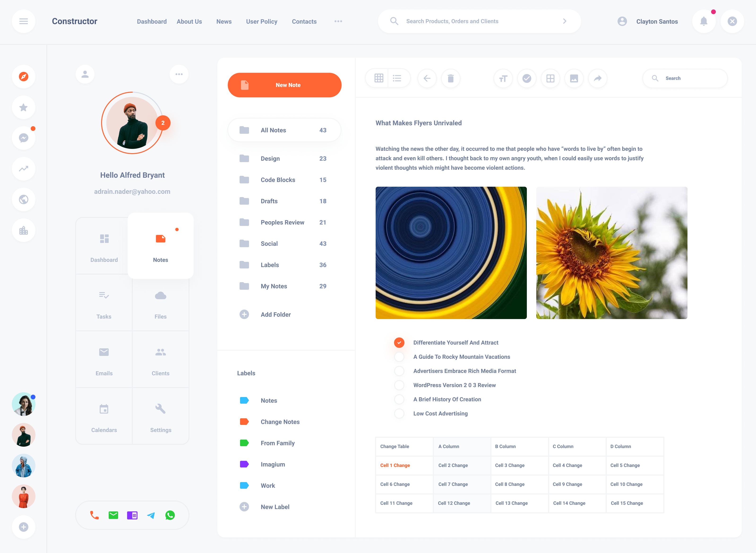
Task: Insert an image into the note
Action: coord(574,78)
